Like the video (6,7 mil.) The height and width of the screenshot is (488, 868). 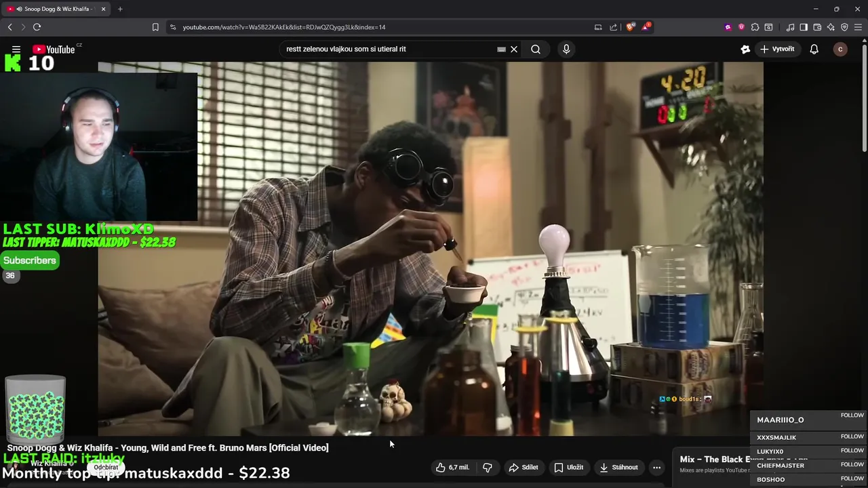(x=452, y=467)
